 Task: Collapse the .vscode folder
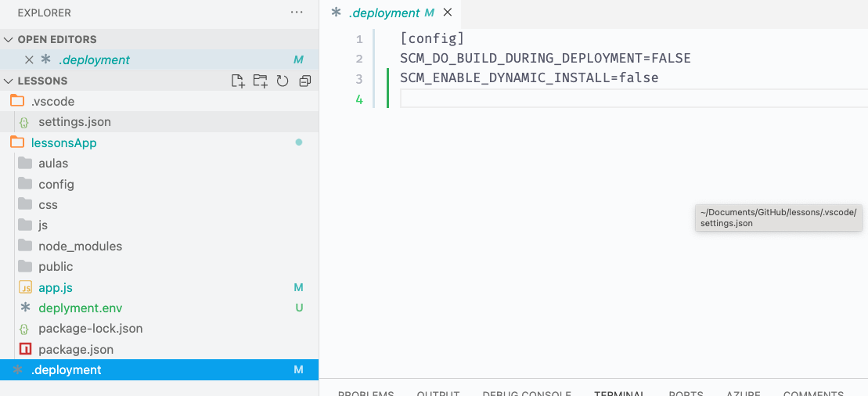pos(160,102)
